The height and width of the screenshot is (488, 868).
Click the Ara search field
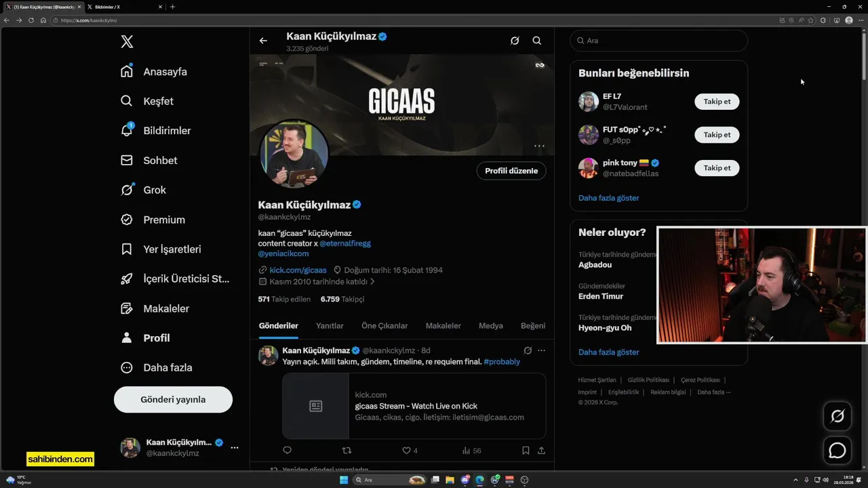[x=658, y=41]
